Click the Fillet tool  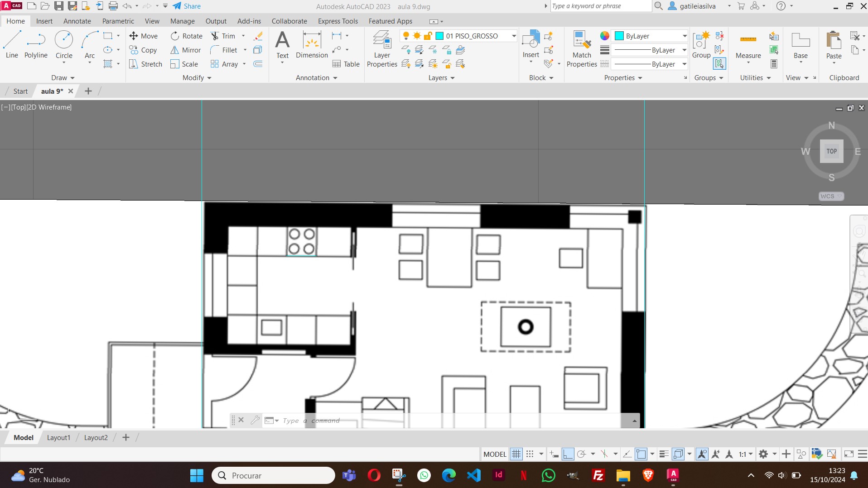click(x=224, y=50)
